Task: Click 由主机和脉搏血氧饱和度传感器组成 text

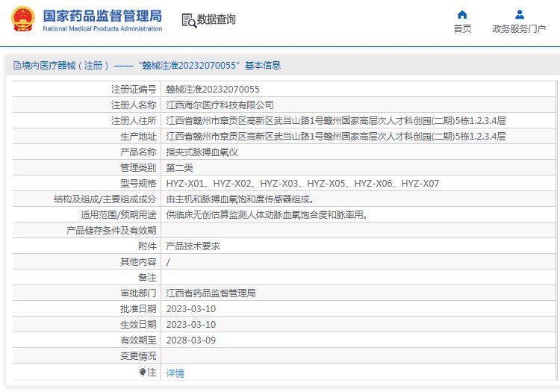Action: (x=240, y=199)
